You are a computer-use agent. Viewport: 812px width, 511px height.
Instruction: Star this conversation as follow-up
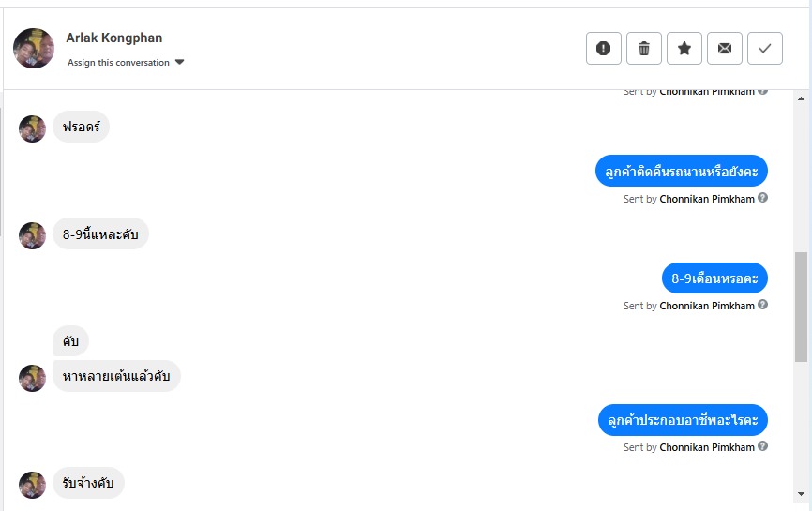point(684,49)
